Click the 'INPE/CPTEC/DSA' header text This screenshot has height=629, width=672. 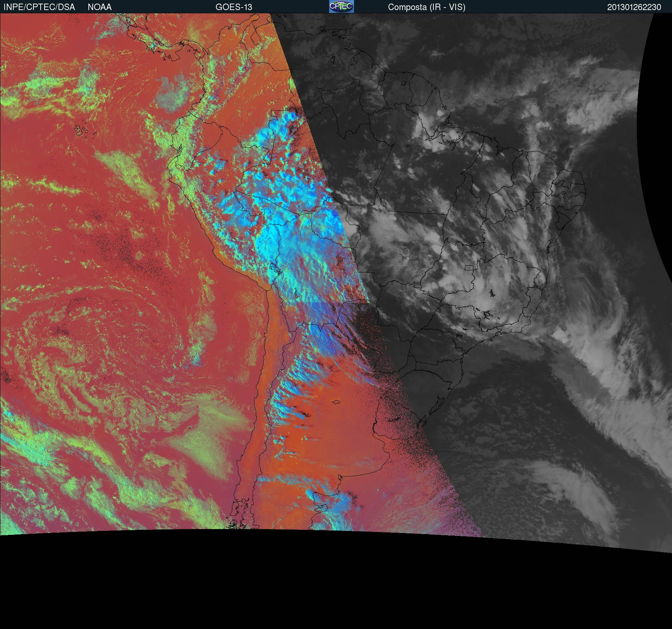coord(39,7)
